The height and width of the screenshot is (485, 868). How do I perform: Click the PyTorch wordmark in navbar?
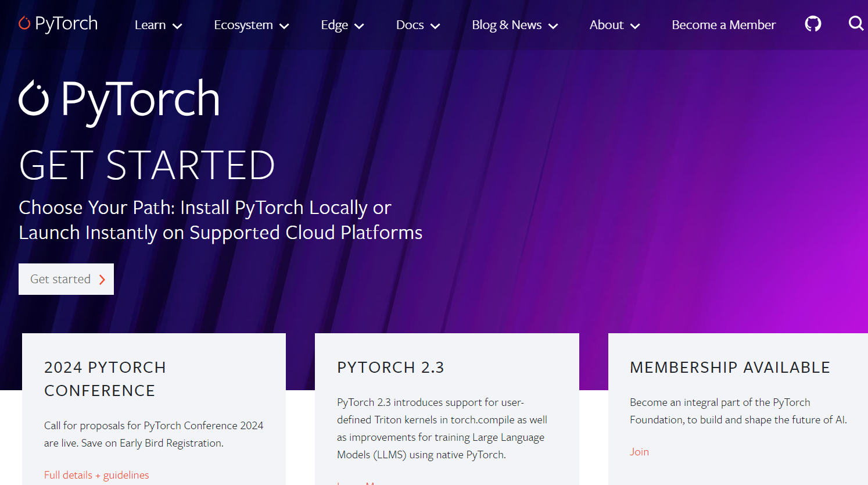(x=66, y=23)
